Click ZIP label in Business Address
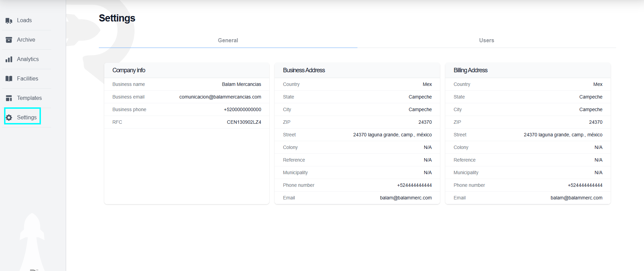This screenshot has width=644, height=271. coord(287,122)
